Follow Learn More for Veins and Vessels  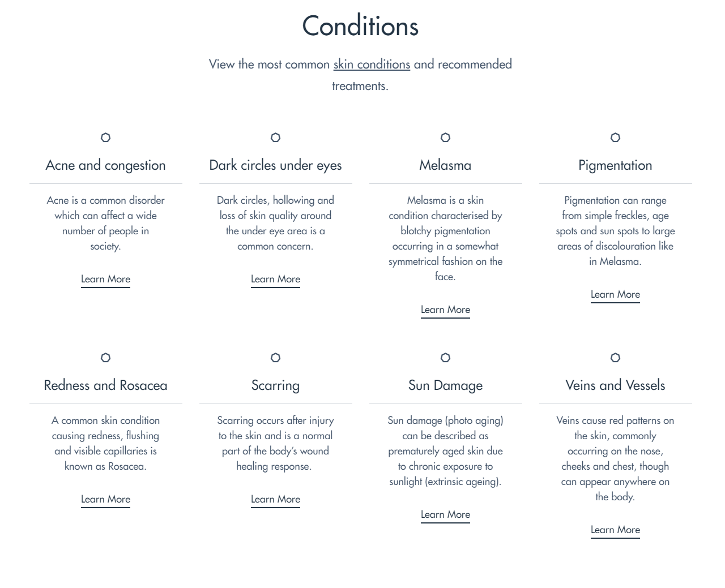(x=615, y=530)
